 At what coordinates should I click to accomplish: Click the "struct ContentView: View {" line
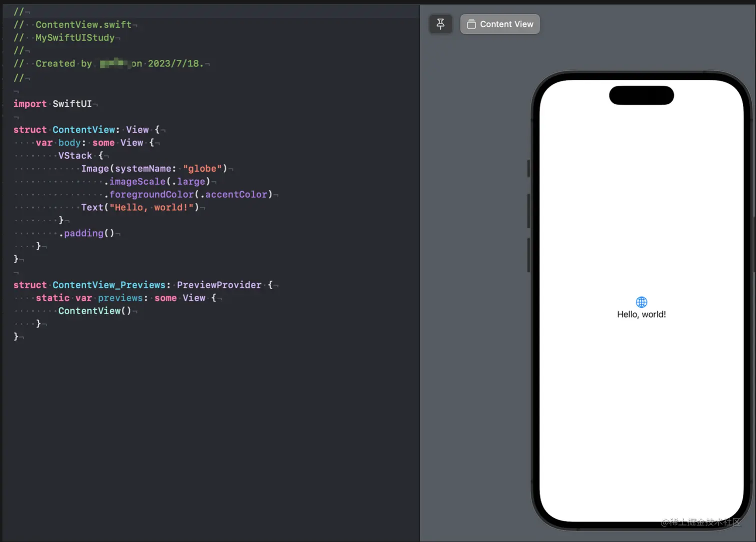click(86, 130)
